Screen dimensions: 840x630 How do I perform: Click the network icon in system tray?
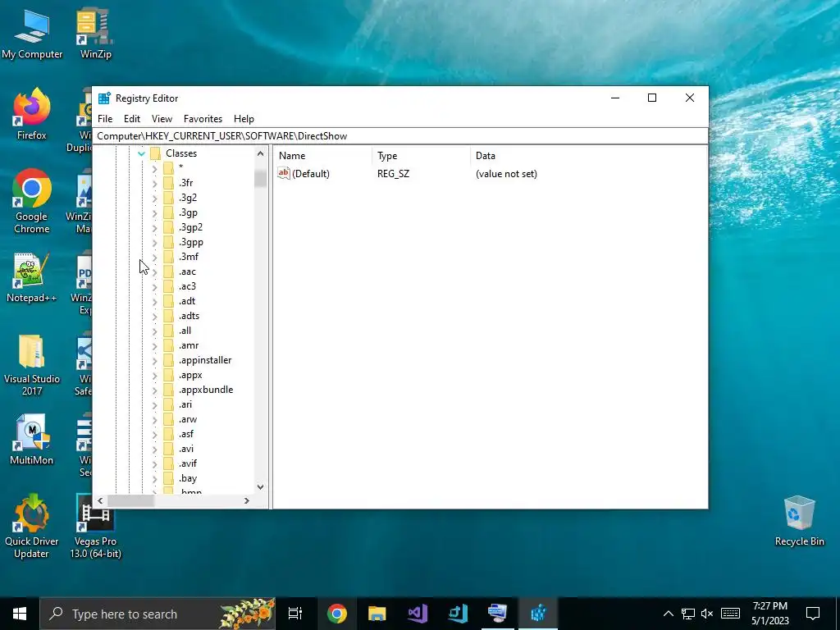point(688,614)
